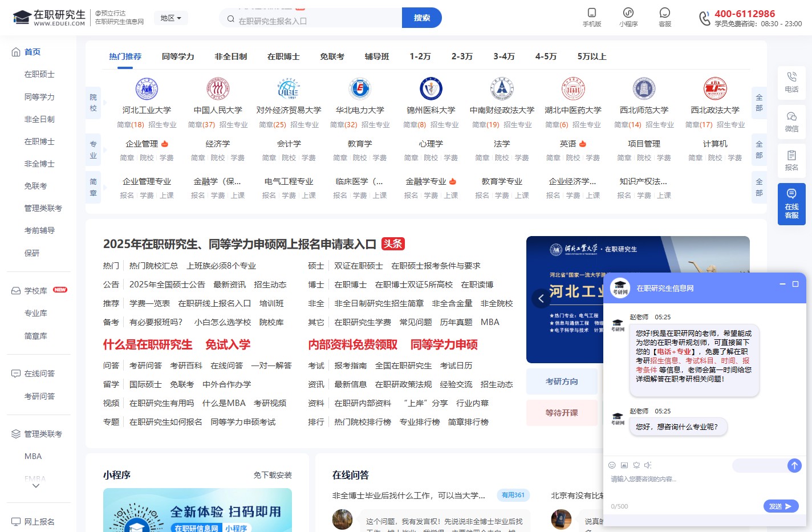
Task: Open the 手机版 mobile version icon
Action: 592,17
